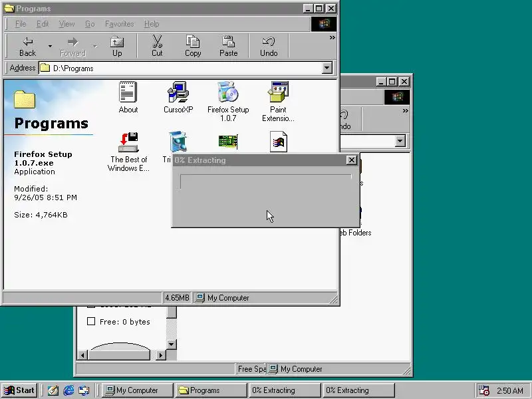Select the Web Folders item
This screenshot has height=399, width=532.
[x=355, y=233]
